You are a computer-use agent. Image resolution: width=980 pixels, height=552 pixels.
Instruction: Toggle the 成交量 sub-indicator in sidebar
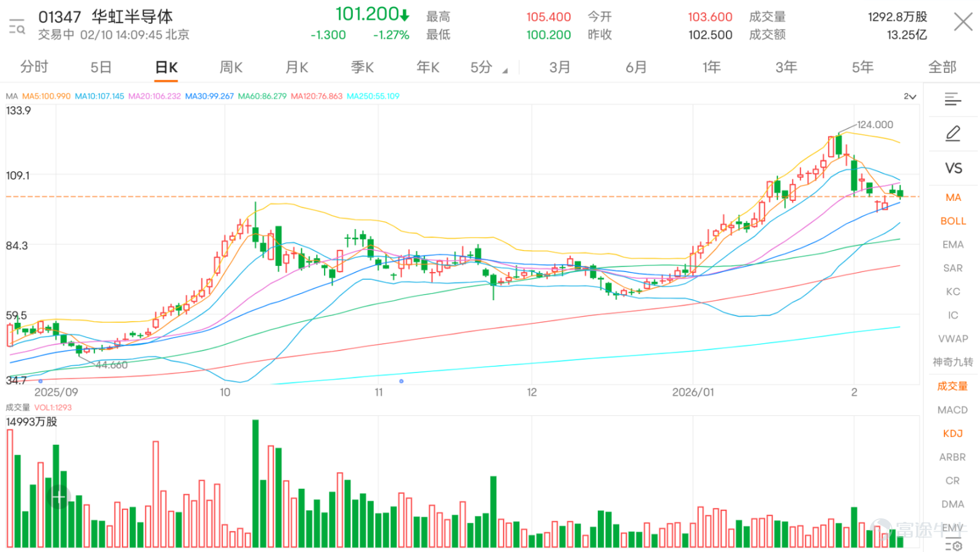click(x=952, y=386)
